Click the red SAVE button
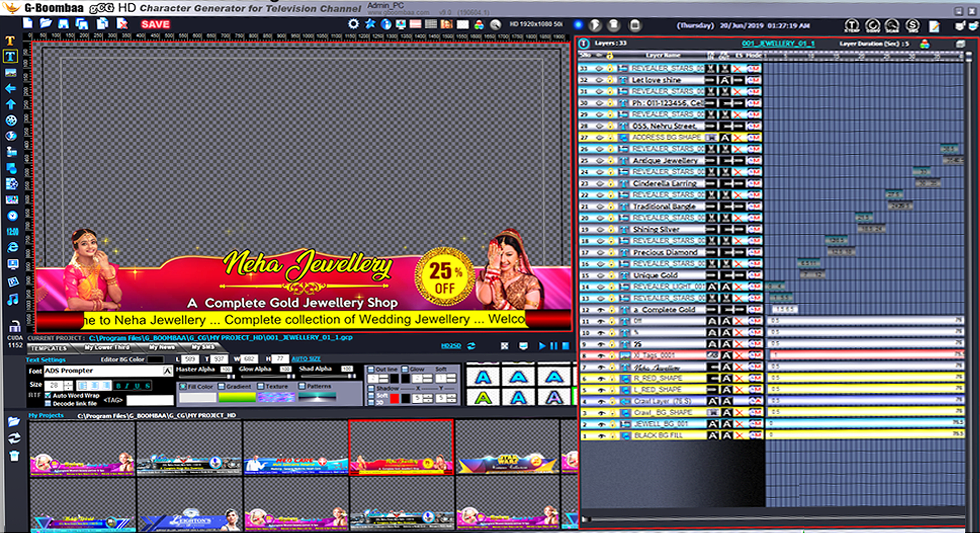 coord(155,24)
